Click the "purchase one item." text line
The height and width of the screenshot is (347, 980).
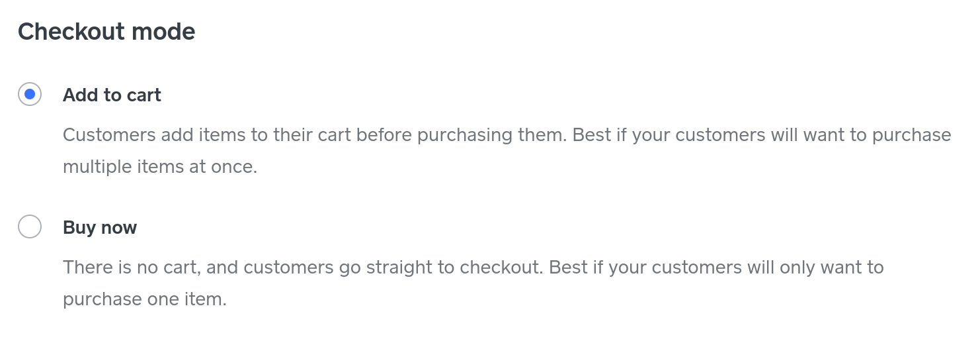tap(144, 299)
